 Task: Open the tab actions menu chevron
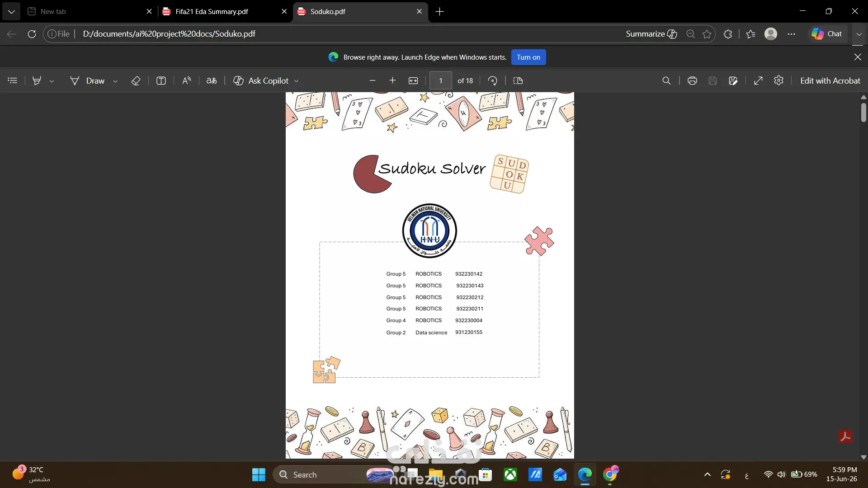pyautogui.click(x=11, y=11)
